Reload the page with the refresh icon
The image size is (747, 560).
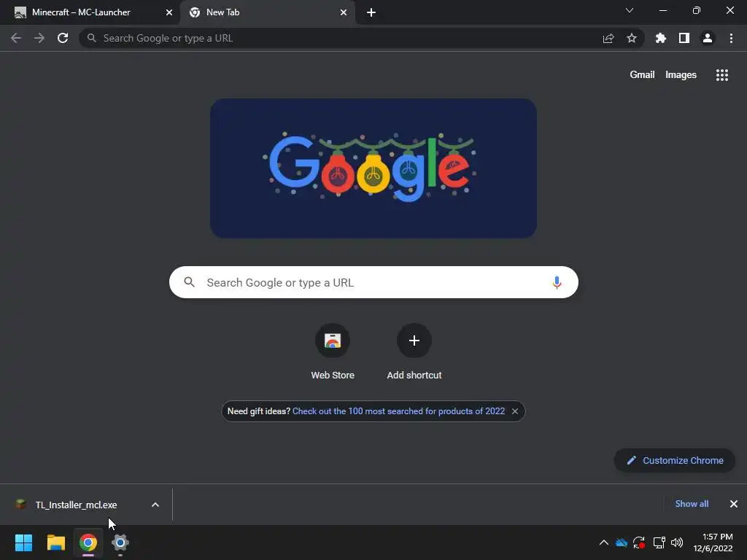click(63, 38)
